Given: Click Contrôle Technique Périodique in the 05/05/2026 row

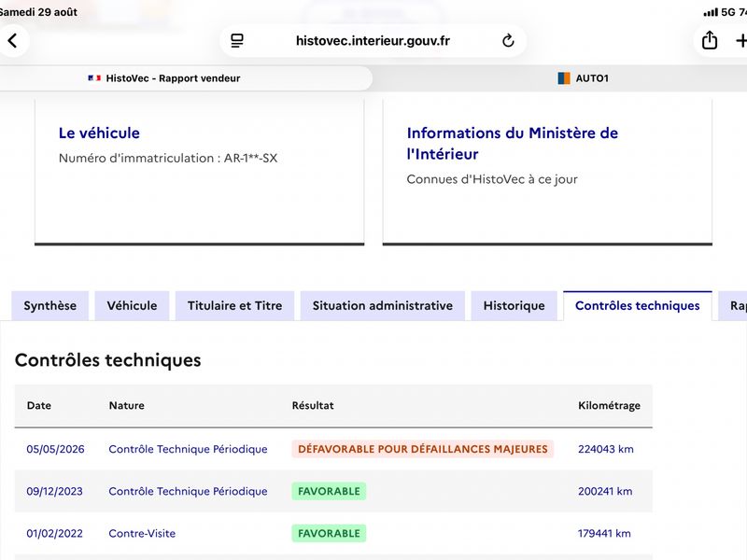Looking at the screenshot, I should coord(189,449).
